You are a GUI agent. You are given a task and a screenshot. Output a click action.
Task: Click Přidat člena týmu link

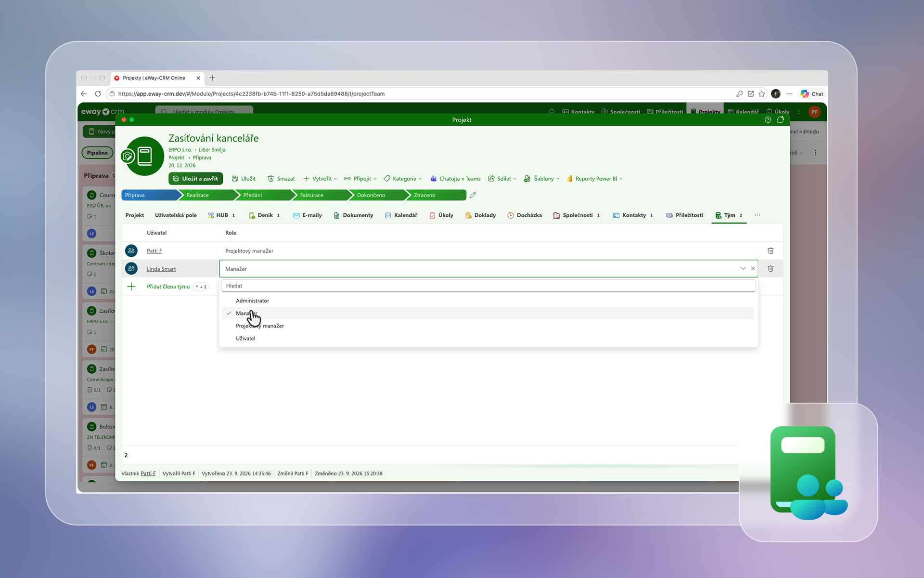click(168, 287)
